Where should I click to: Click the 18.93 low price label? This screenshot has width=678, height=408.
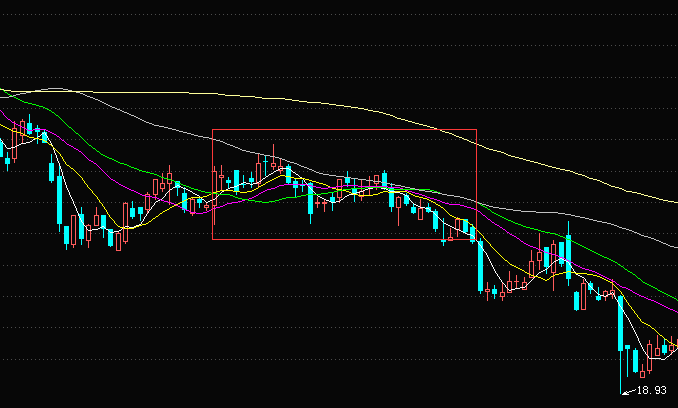coord(652,390)
